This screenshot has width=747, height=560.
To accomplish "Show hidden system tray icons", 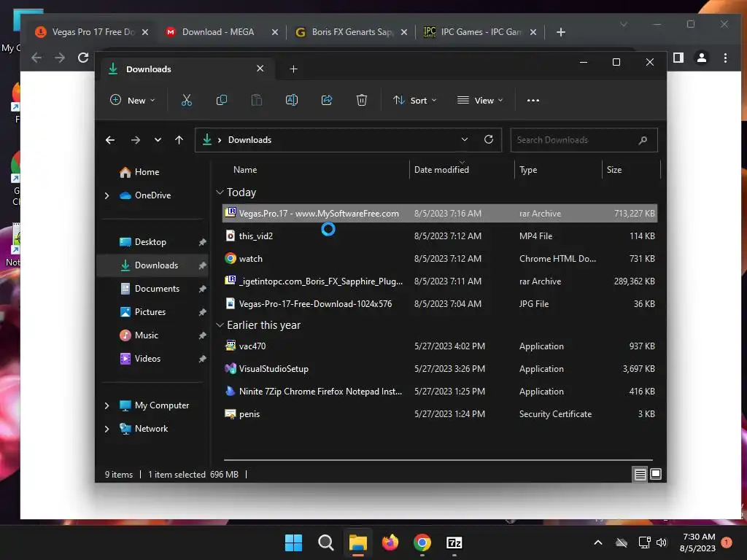I will (598, 542).
